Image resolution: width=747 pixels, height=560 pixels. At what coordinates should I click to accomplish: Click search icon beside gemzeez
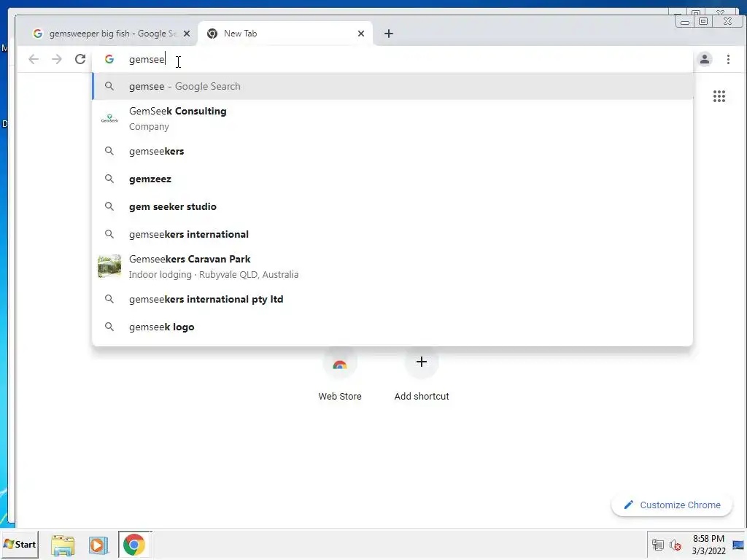(x=109, y=179)
